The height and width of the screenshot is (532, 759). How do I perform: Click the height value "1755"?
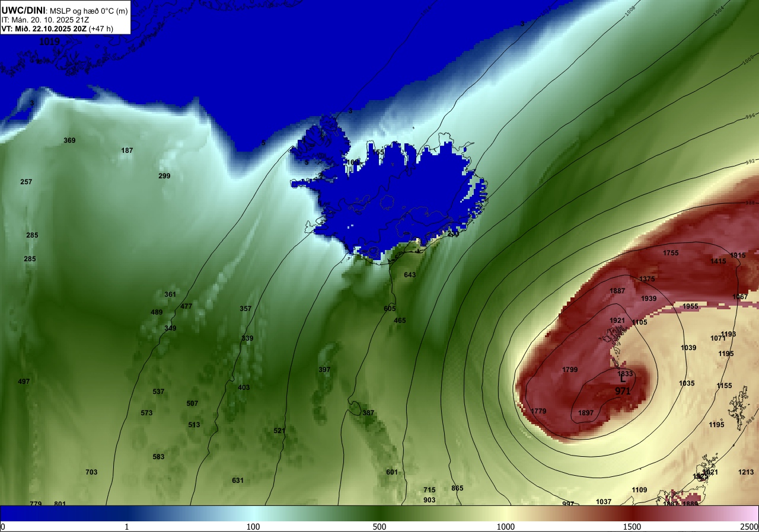coord(671,253)
